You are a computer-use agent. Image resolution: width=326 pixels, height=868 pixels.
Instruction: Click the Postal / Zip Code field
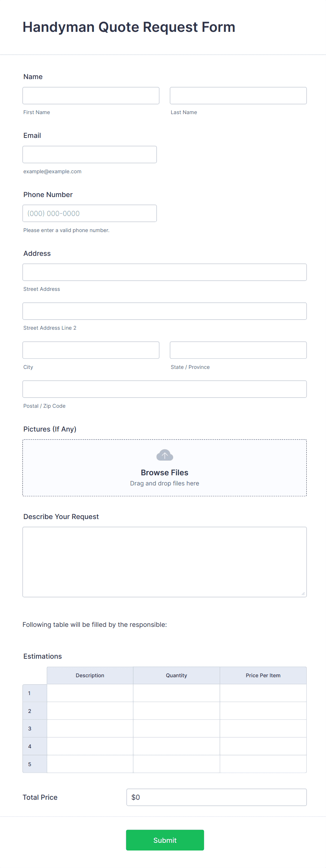[164, 389]
